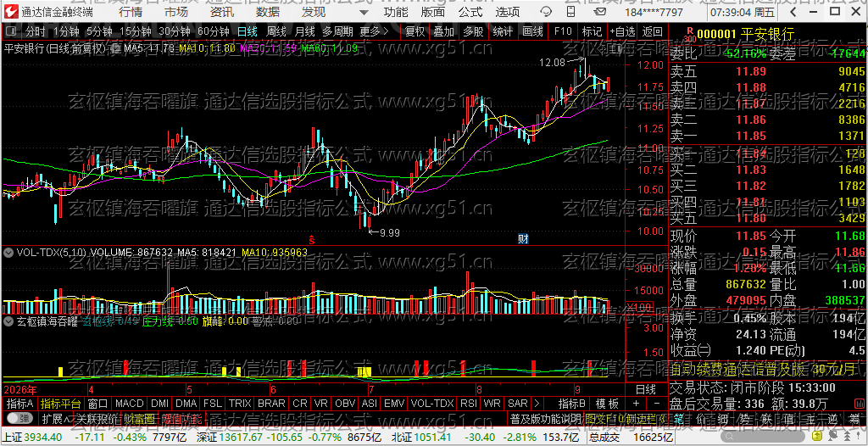Click the 12.08 high price label

[551, 63]
